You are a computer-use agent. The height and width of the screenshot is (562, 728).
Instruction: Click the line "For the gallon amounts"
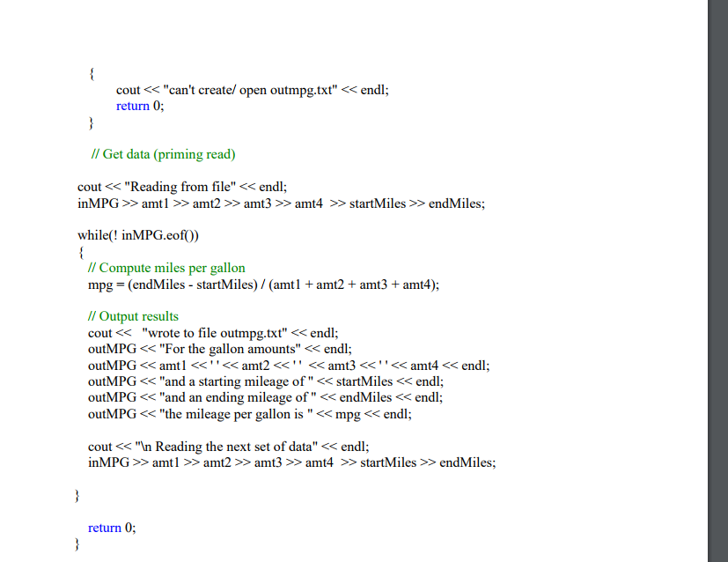click(219, 349)
